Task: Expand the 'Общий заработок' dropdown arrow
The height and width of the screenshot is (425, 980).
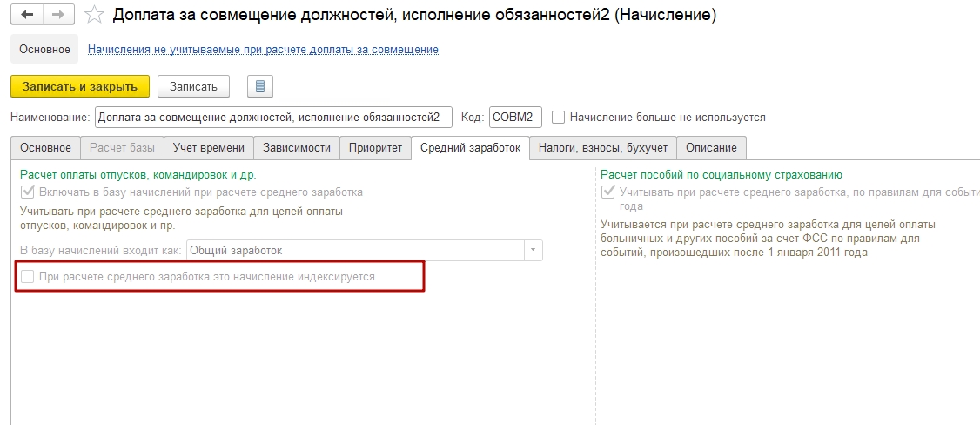Action: pos(533,251)
